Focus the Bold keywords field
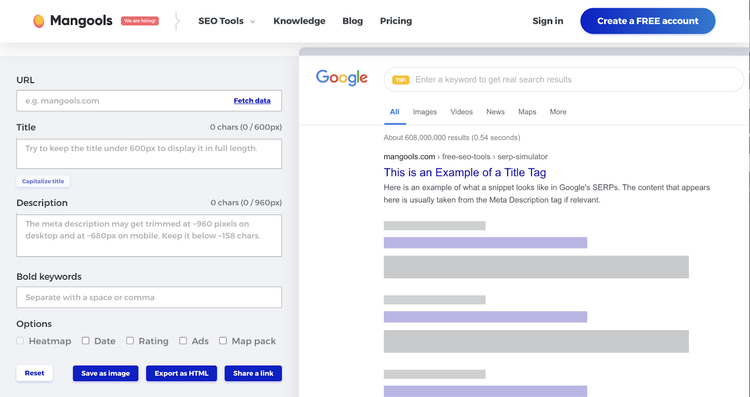750x397 pixels. (149, 298)
